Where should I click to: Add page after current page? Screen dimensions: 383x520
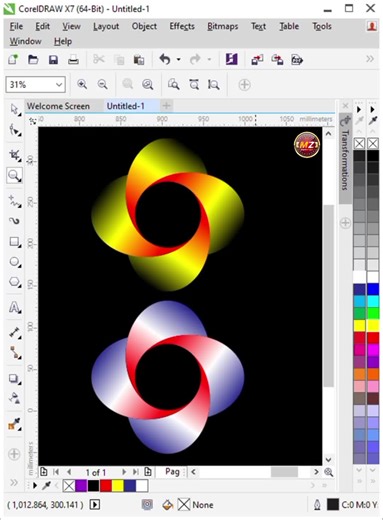(x=148, y=472)
